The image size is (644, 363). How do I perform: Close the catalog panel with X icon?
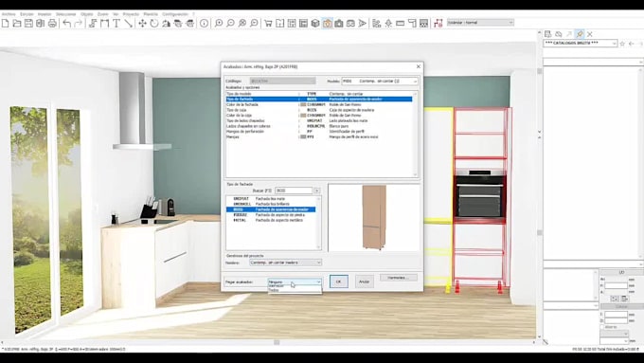[590, 34]
